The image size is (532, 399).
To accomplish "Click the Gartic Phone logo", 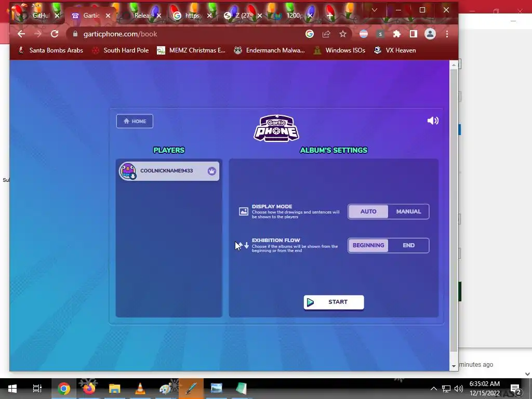I will [276, 128].
